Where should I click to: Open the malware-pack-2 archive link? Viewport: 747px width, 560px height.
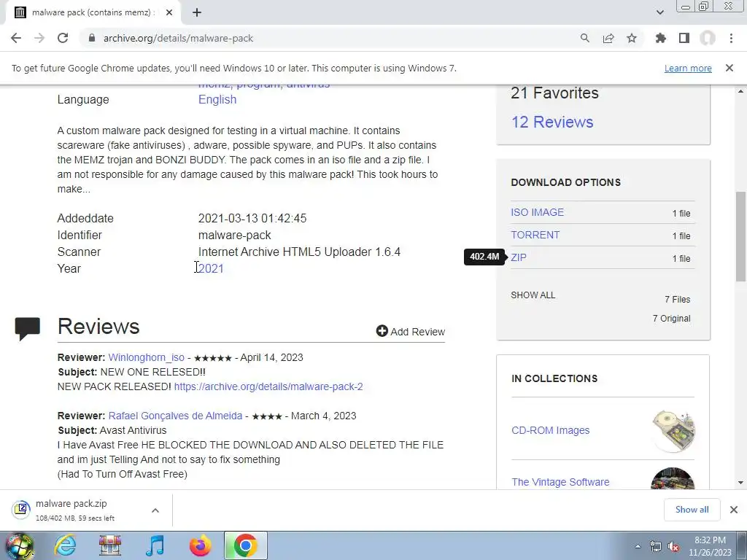click(x=268, y=386)
